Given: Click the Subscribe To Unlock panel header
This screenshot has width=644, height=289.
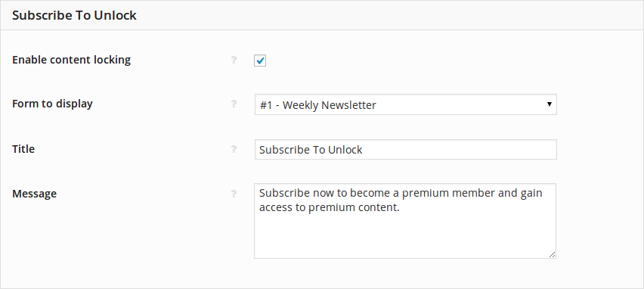Looking at the screenshot, I should pos(322,15).
